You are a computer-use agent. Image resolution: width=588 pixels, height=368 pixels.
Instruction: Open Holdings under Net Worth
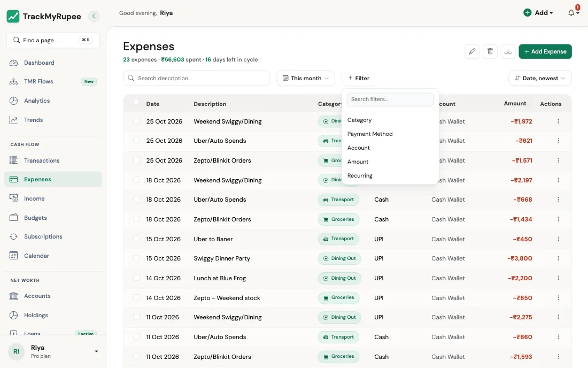(x=53, y=315)
